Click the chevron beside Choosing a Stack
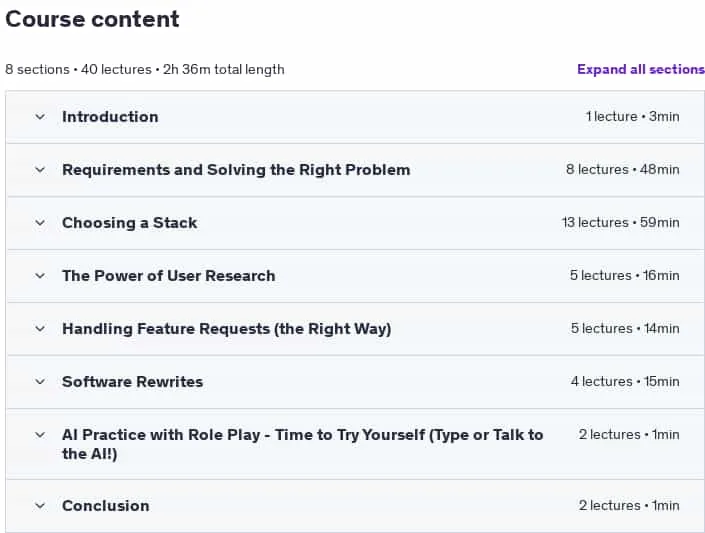Viewport: 705px width, 533px height. (40, 223)
